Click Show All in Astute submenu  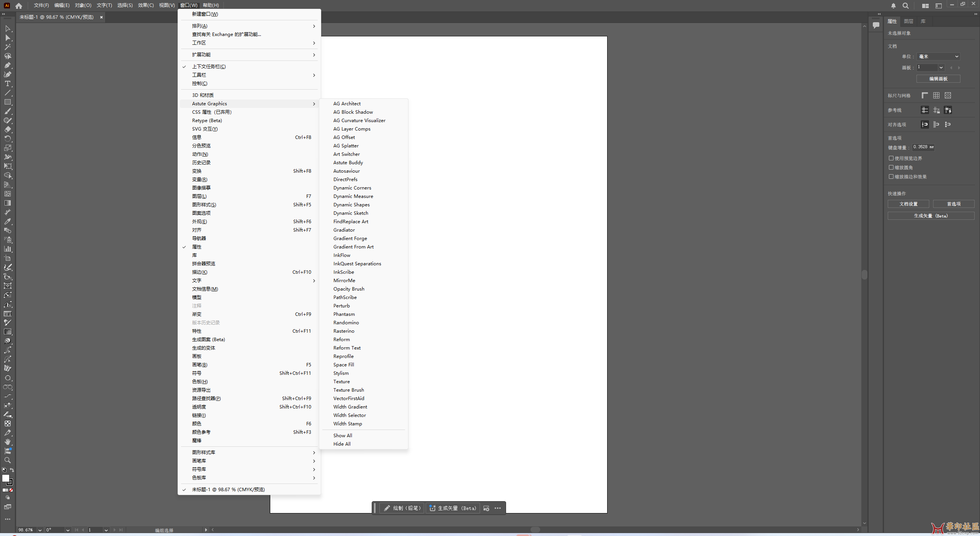pos(364,436)
